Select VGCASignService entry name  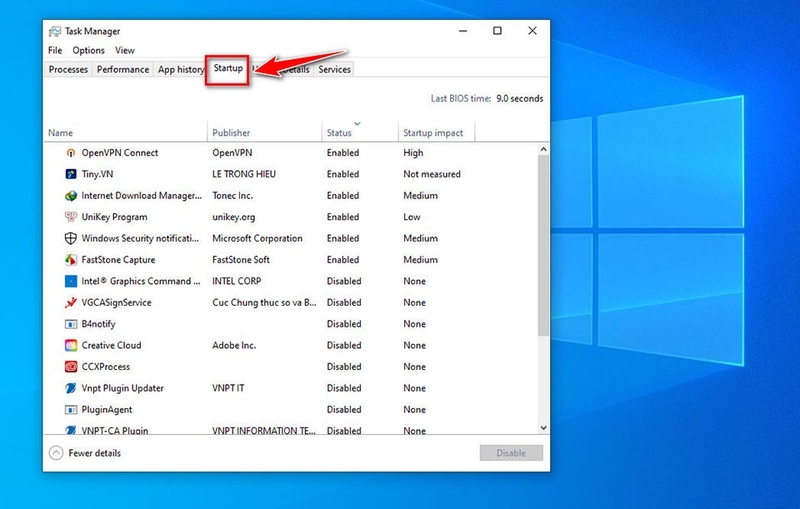click(116, 303)
